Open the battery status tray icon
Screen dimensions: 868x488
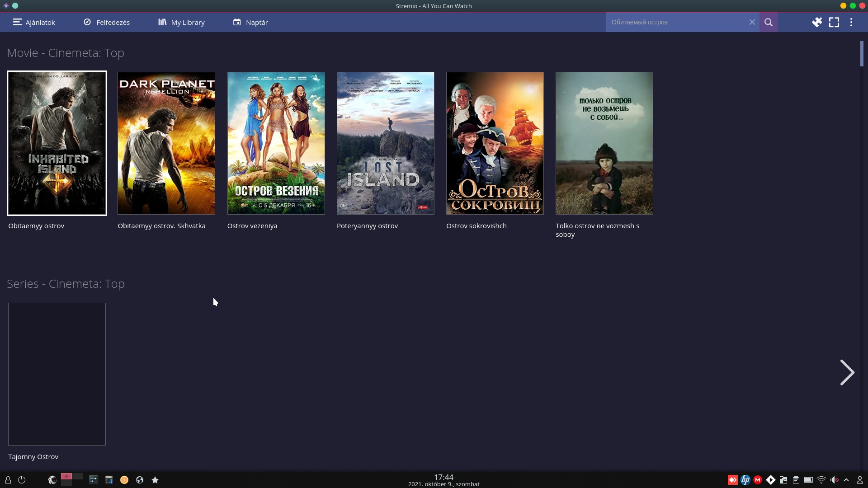point(809,480)
